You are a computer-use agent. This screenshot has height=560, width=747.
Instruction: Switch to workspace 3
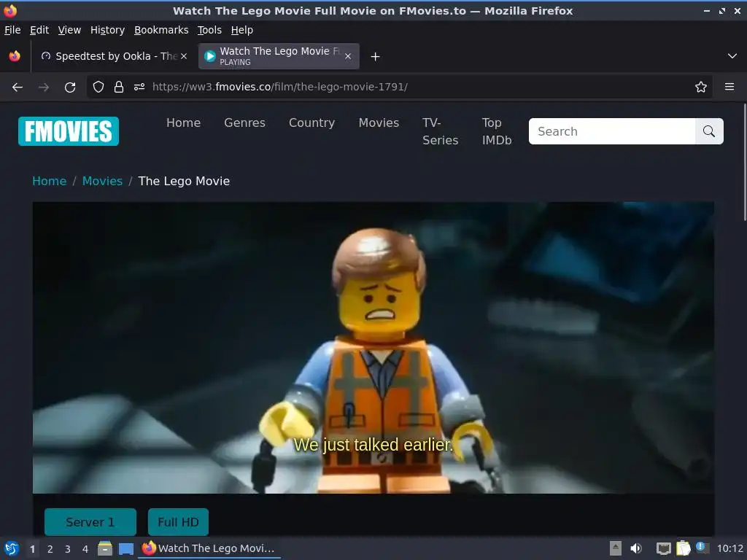pos(68,549)
